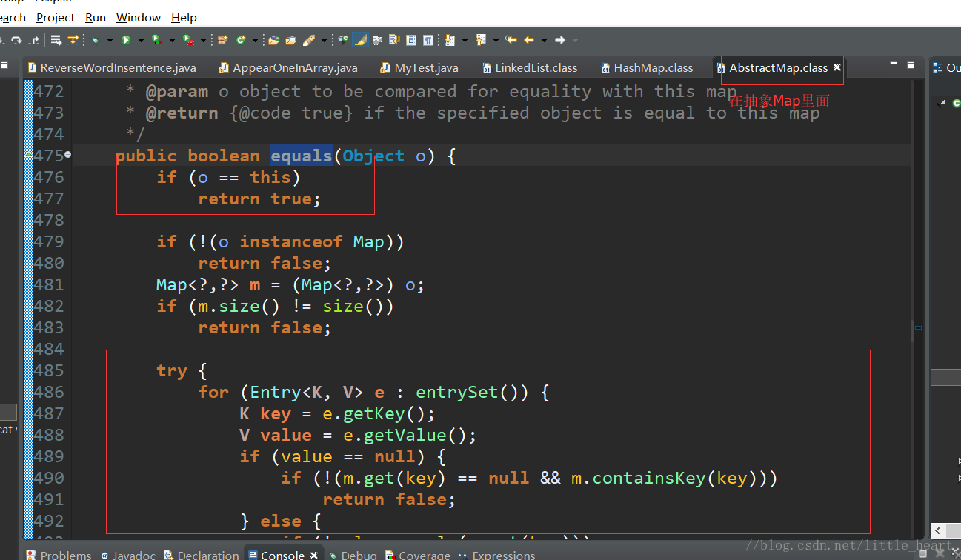Screen dimensions: 961x560
Task: Open the Search dropdown arrow
Action: [325, 40]
